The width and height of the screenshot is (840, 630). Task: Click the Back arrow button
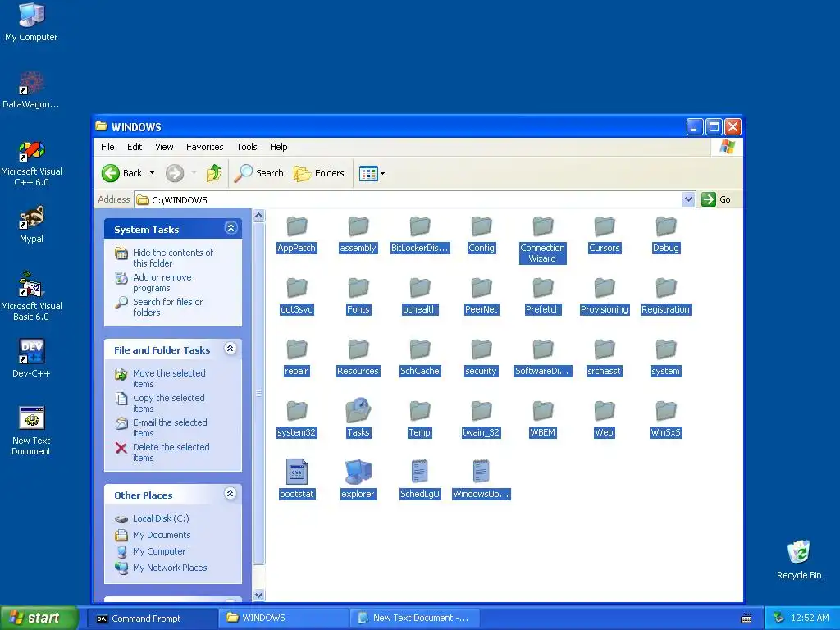(x=121, y=173)
